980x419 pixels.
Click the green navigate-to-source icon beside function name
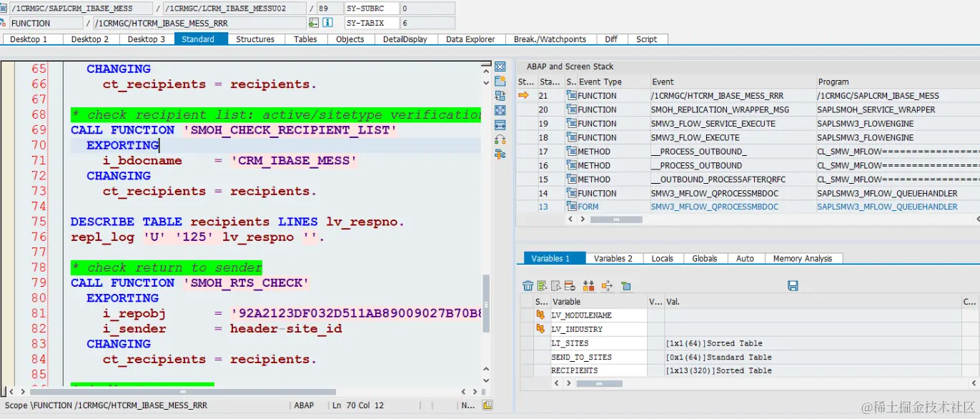click(x=313, y=23)
